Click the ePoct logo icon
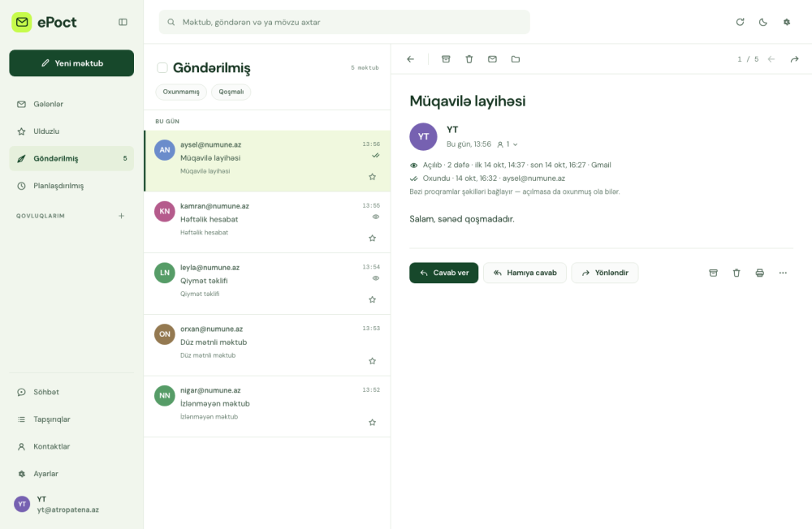 coord(22,22)
